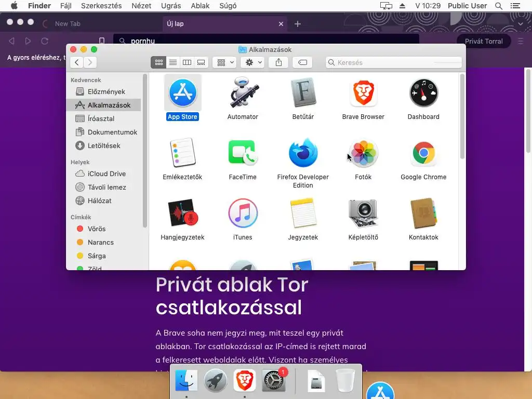Open the Szerkesztés menu
This screenshot has width=532, height=399.
(x=101, y=6)
